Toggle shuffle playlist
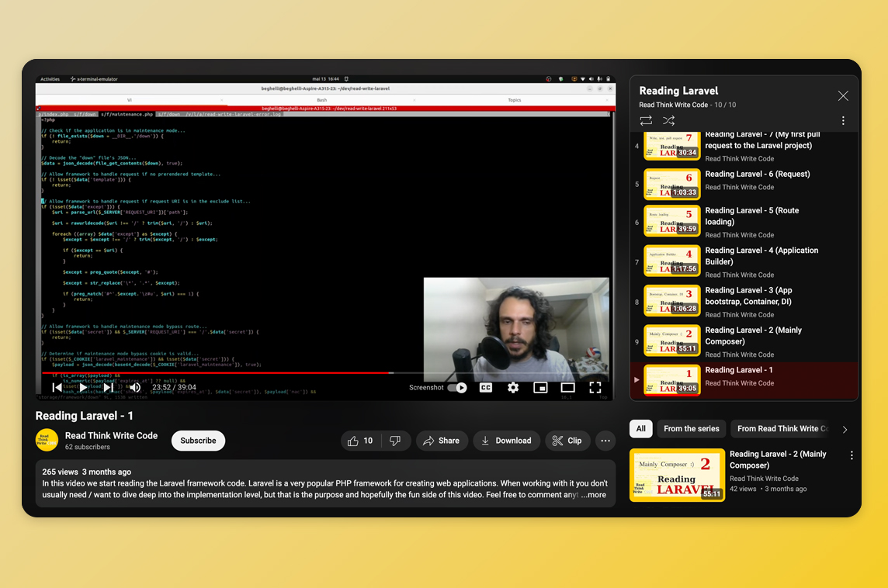 tap(669, 120)
